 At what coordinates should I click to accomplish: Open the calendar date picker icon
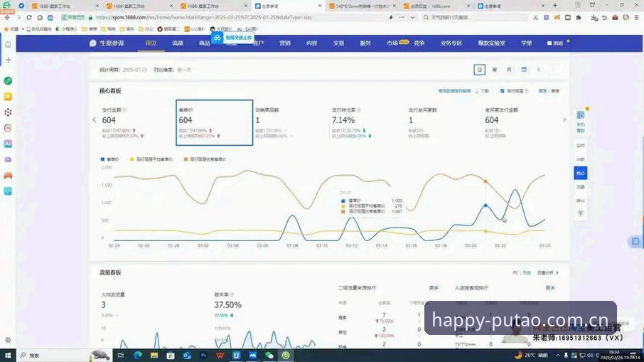click(524, 70)
